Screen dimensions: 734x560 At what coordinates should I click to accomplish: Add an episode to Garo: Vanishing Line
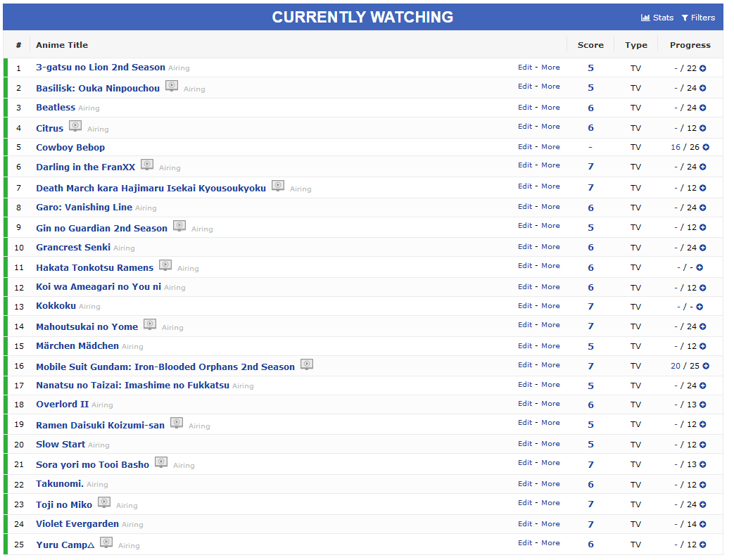[x=702, y=208]
